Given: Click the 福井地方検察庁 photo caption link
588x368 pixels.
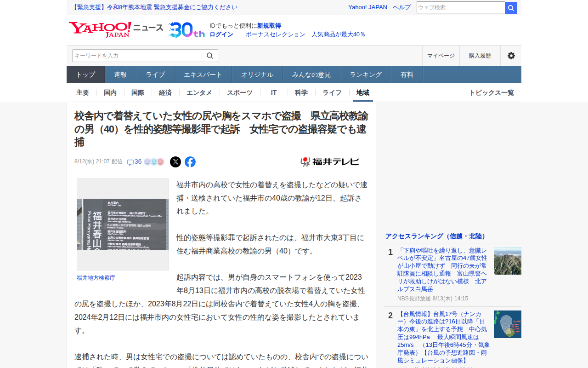Looking at the screenshot, I should (x=96, y=278).
